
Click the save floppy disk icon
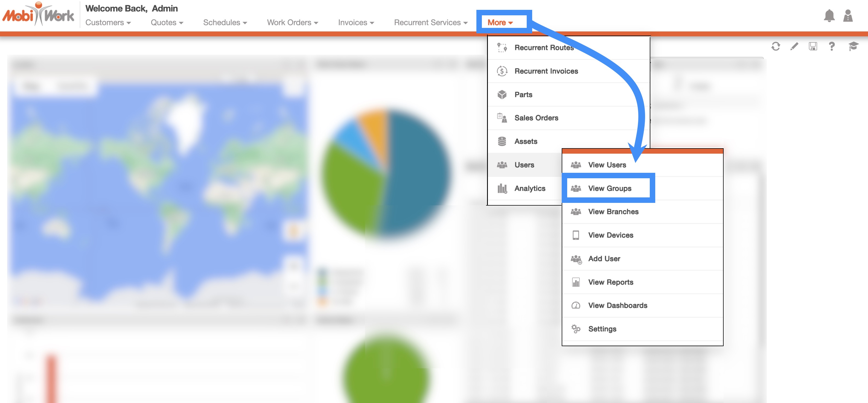813,46
